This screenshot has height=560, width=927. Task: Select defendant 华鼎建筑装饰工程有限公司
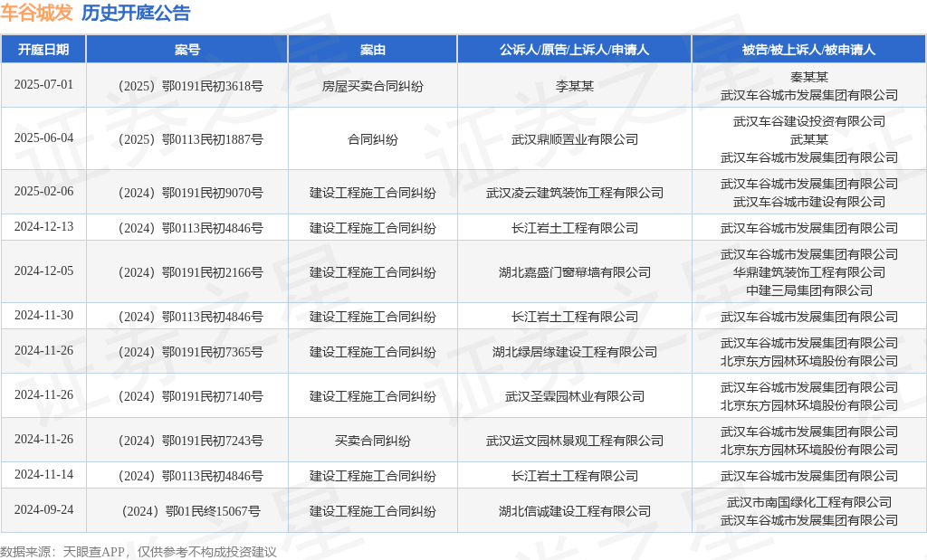808,272
